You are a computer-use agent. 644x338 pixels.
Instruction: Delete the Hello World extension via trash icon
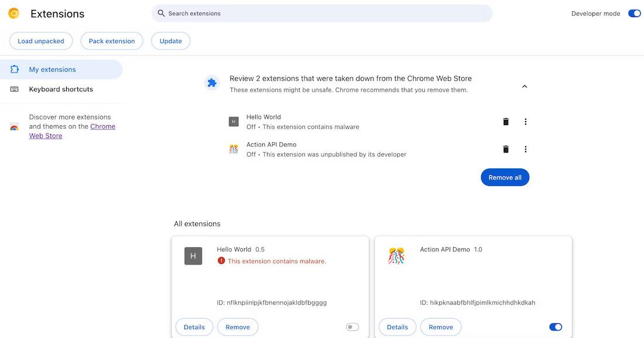[x=505, y=121]
